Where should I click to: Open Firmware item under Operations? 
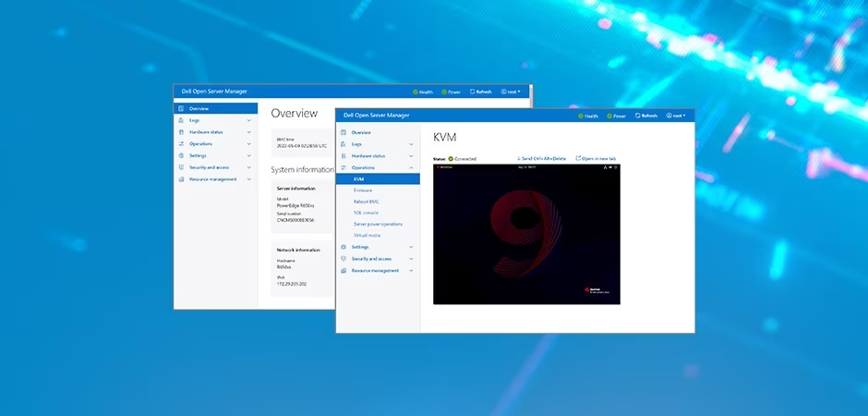tap(363, 190)
